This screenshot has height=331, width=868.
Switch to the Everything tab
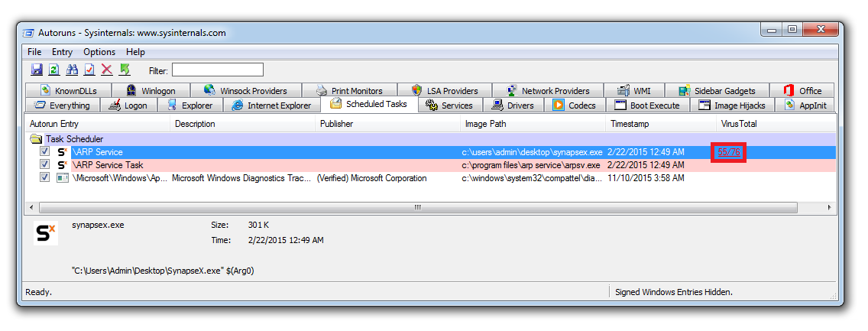point(63,105)
